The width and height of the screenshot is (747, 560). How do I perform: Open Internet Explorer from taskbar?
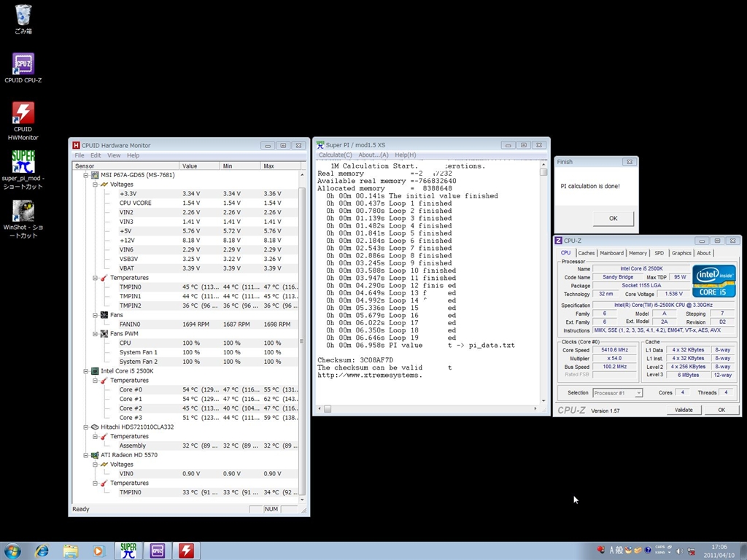coord(42,551)
